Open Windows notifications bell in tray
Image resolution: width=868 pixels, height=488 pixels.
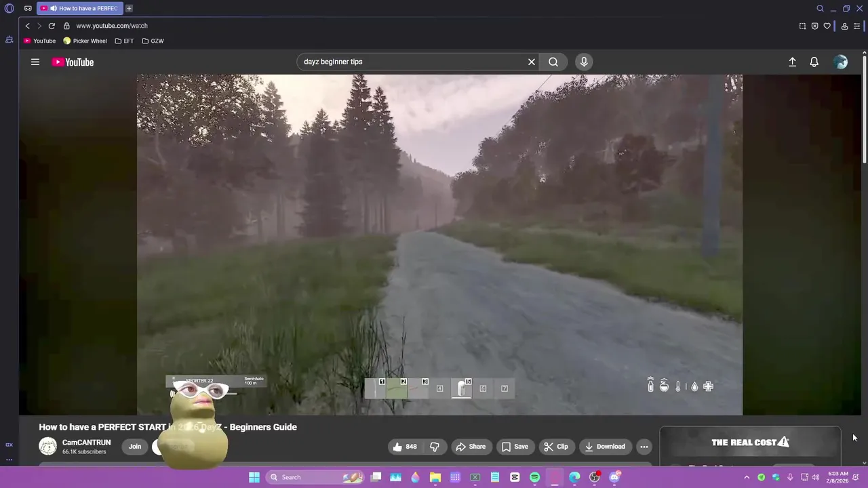[856, 477]
